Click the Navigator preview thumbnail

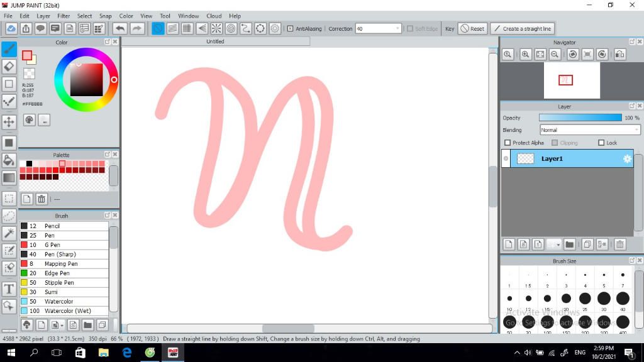572,80
